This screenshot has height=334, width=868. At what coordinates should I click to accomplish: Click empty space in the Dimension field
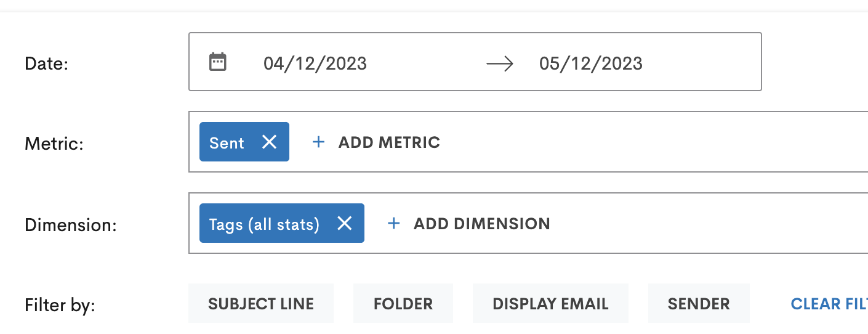(708, 223)
